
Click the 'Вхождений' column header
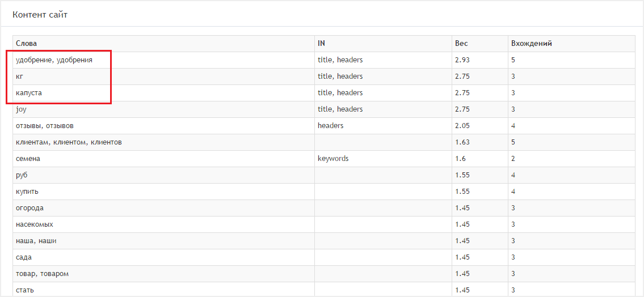(531, 43)
